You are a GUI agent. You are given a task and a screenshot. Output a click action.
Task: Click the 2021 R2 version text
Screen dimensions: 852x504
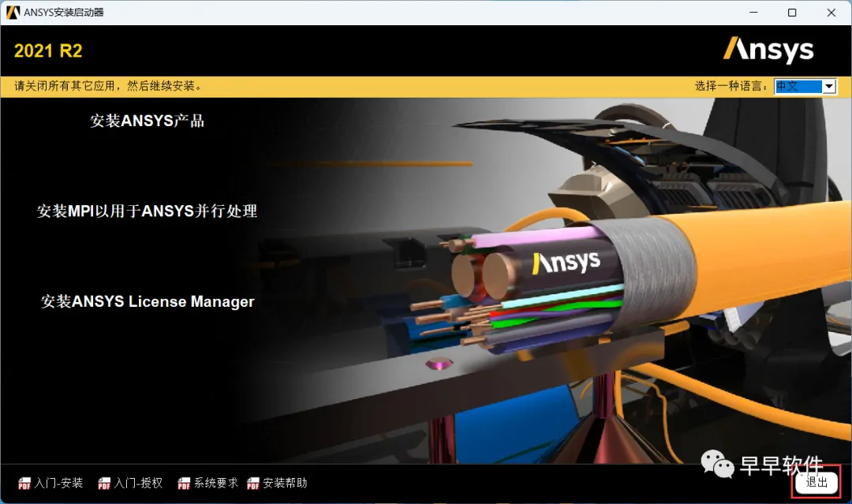48,51
